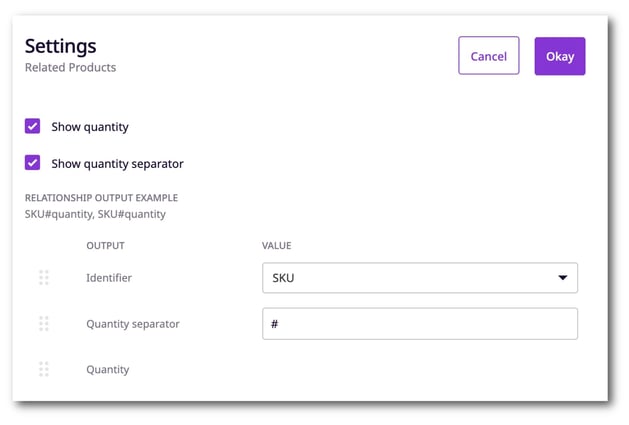This screenshot has height=425, width=629.
Task: Click the VALUE column header
Action: click(276, 246)
